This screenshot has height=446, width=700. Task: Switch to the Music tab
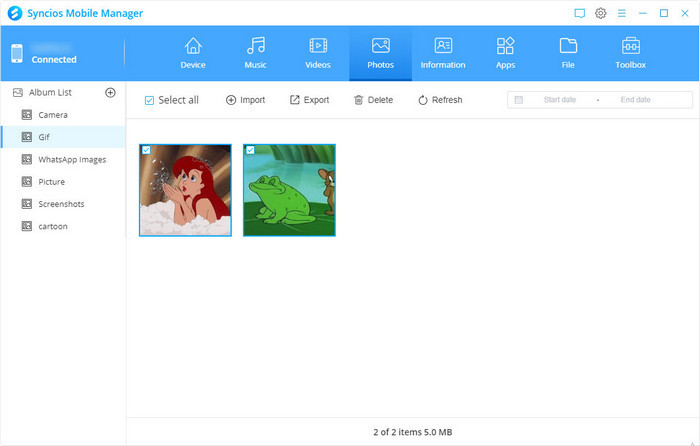coord(255,53)
